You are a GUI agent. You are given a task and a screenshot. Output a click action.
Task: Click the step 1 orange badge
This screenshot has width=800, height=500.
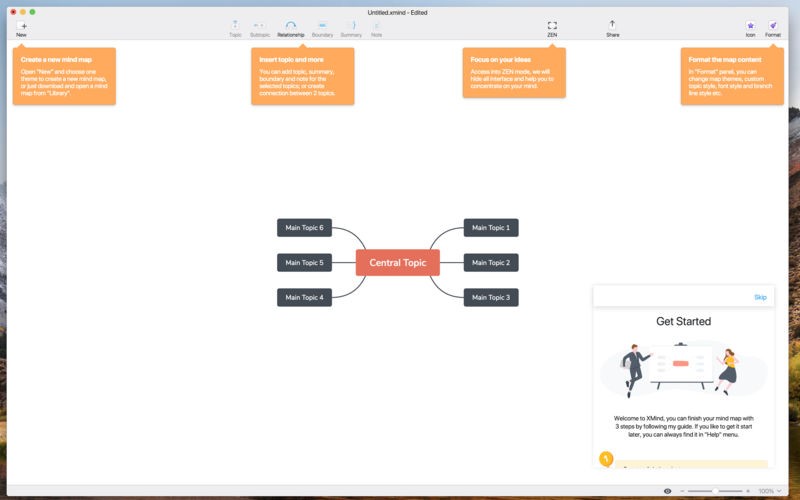(x=606, y=459)
